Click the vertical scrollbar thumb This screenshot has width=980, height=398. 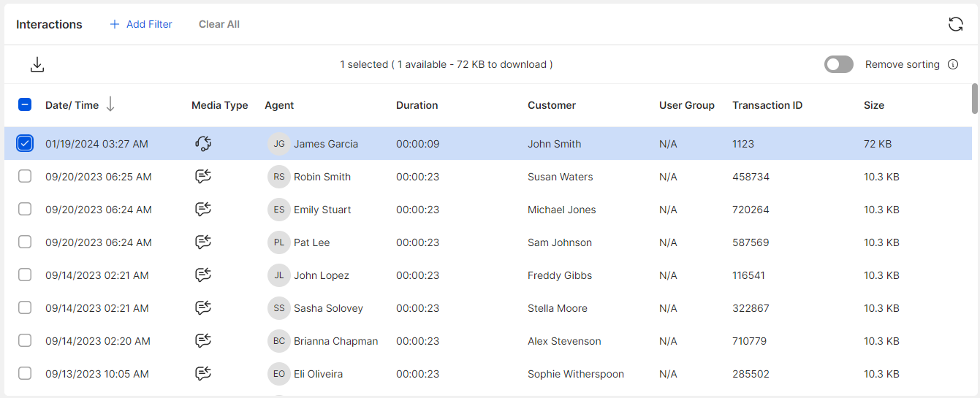(974, 99)
